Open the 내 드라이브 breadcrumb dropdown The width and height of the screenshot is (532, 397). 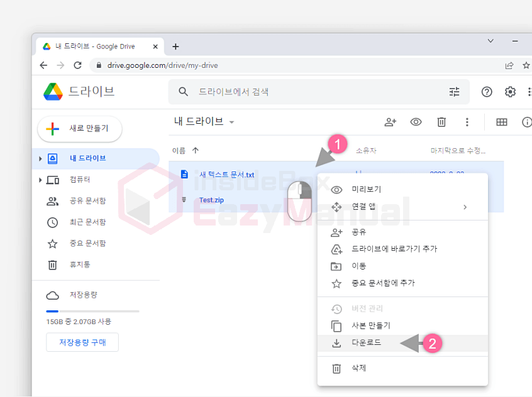tap(204, 121)
